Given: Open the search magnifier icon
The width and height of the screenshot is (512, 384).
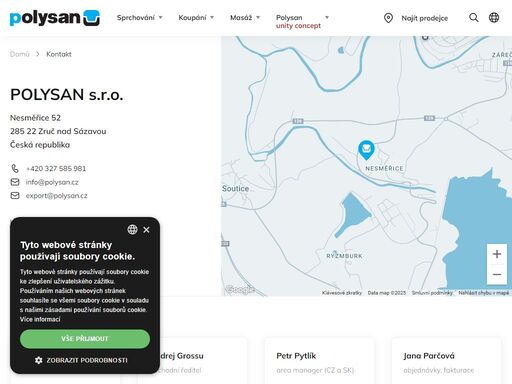Looking at the screenshot, I should 474,17.
